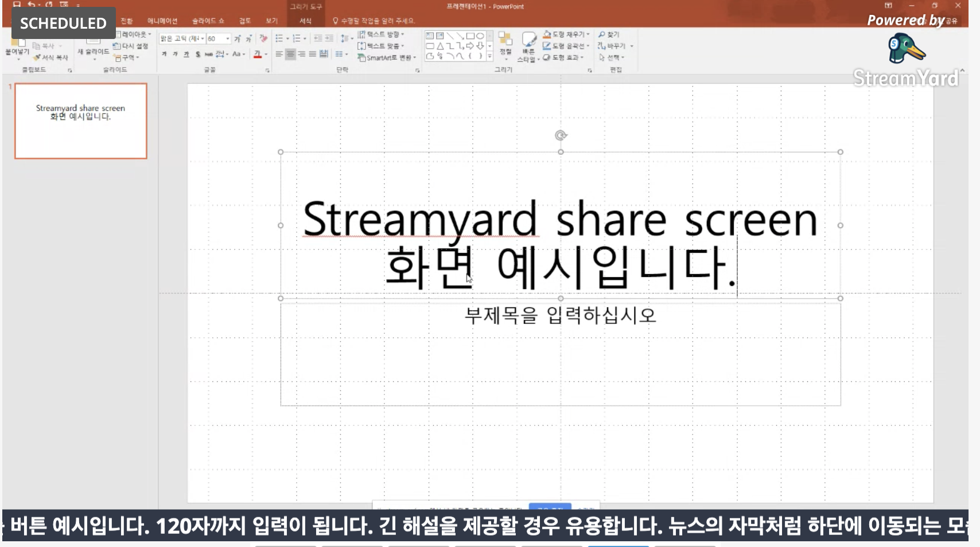
Task: Select the left brace shape
Action: [x=470, y=56]
